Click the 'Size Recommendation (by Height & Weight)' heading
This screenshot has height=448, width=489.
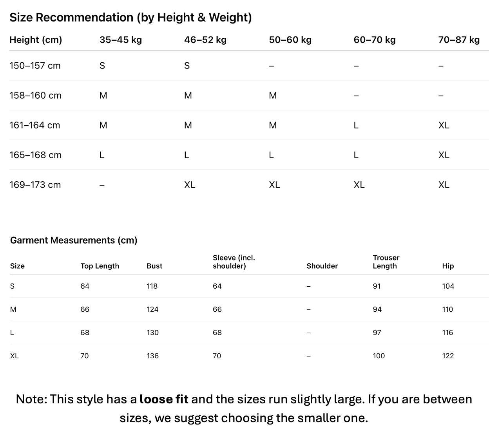click(x=130, y=18)
